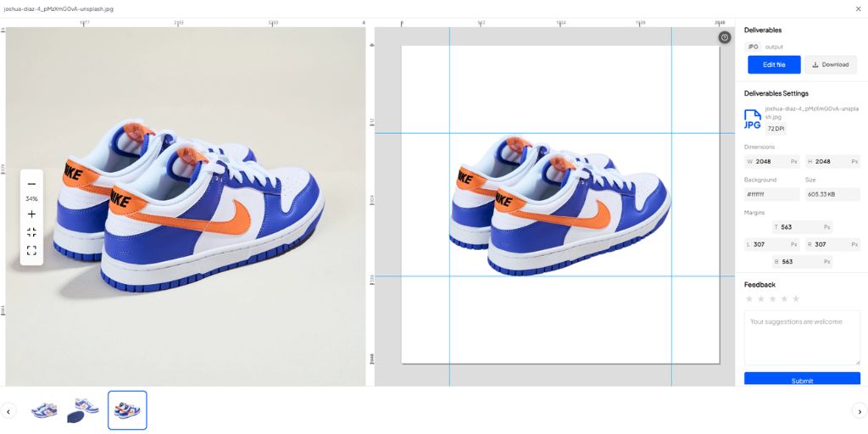The width and height of the screenshot is (868, 434).
Task: Rate three stars in Feedback
Action: pos(773,299)
